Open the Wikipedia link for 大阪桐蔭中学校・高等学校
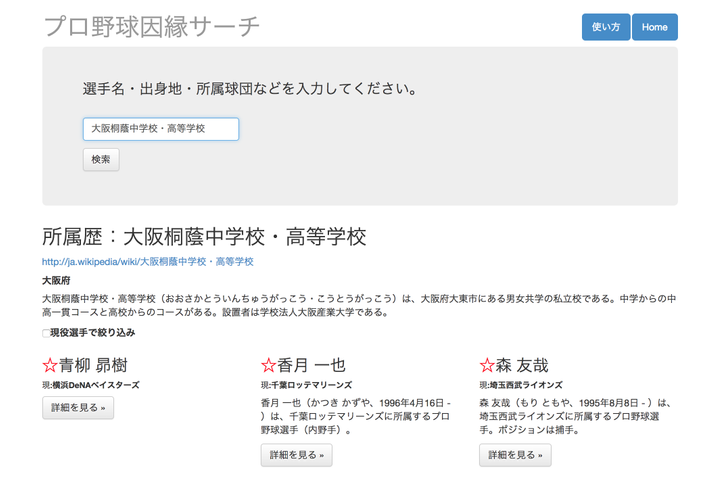The image size is (720, 497). 148,262
